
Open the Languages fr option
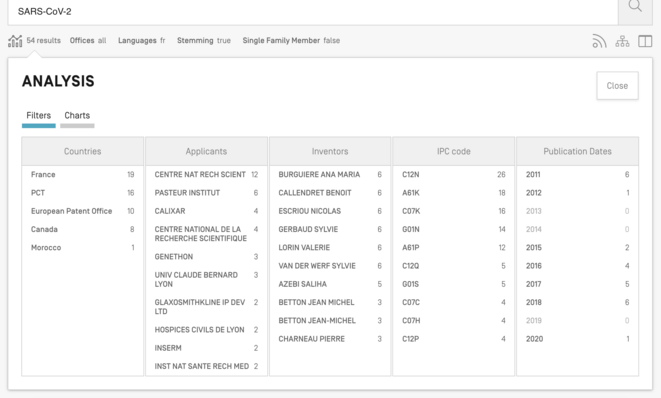(x=142, y=40)
